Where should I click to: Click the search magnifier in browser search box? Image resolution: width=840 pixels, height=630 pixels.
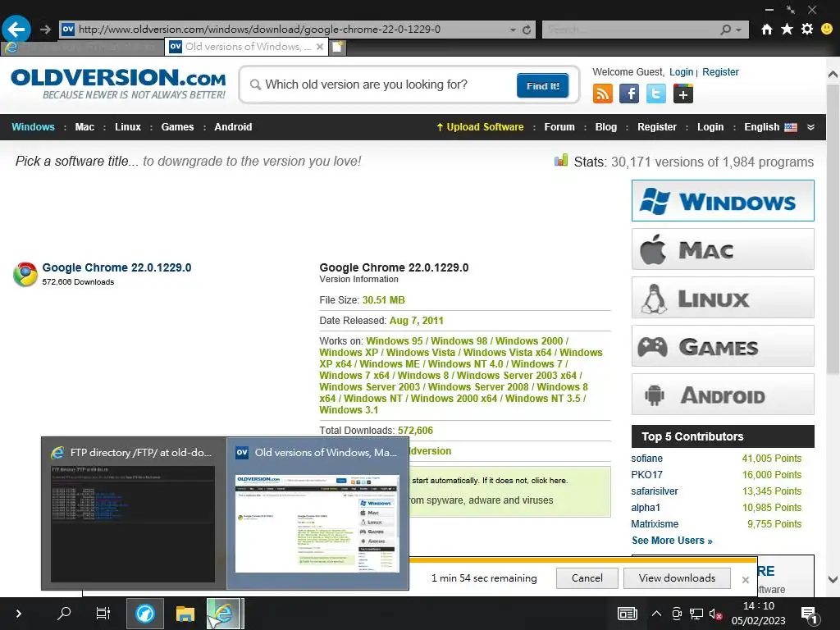coord(726,30)
